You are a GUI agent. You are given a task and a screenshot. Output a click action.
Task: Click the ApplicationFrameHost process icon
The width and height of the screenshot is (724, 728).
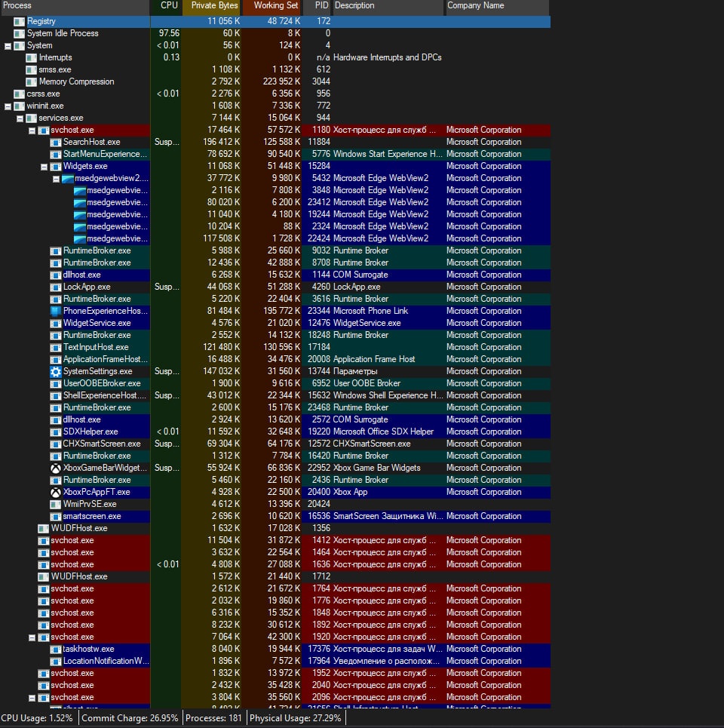[55, 359]
